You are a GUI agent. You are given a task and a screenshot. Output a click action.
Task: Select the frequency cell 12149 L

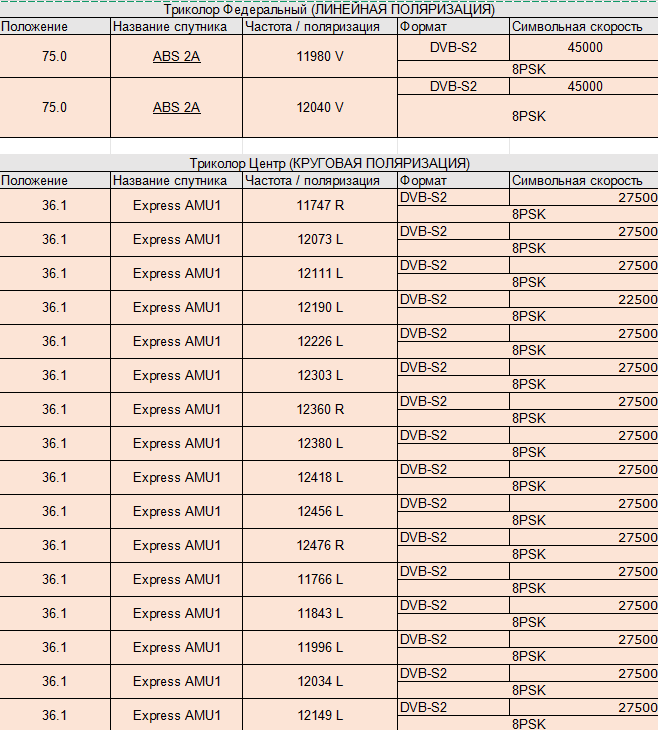pyautogui.click(x=320, y=715)
